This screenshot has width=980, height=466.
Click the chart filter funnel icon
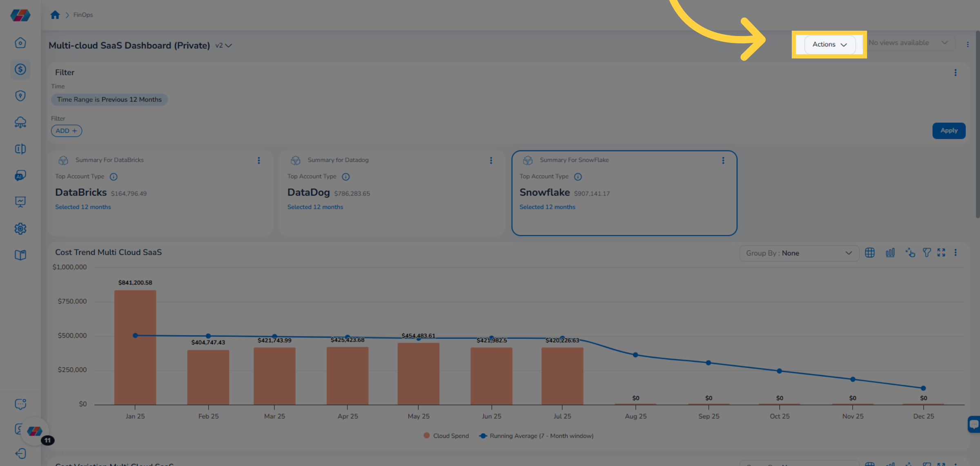point(927,253)
